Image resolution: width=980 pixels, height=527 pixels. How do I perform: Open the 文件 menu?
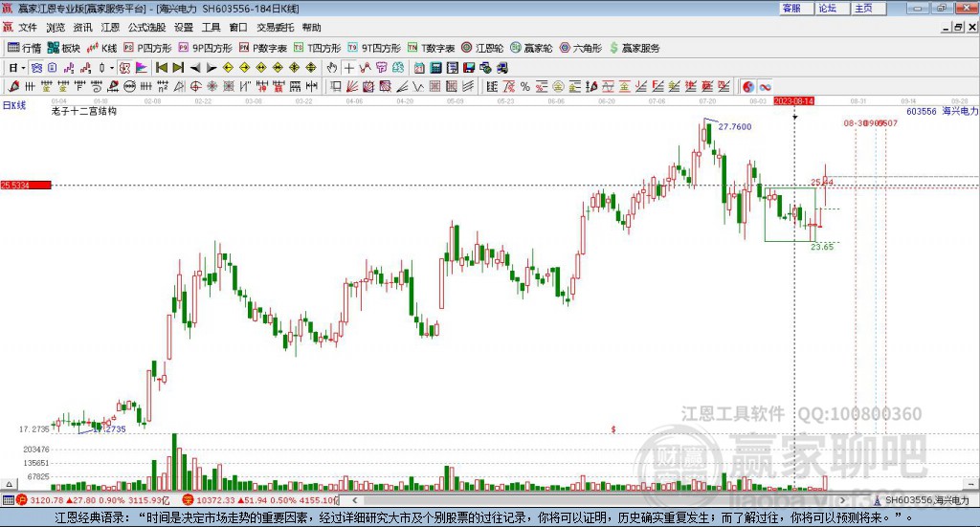[x=28, y=28]
